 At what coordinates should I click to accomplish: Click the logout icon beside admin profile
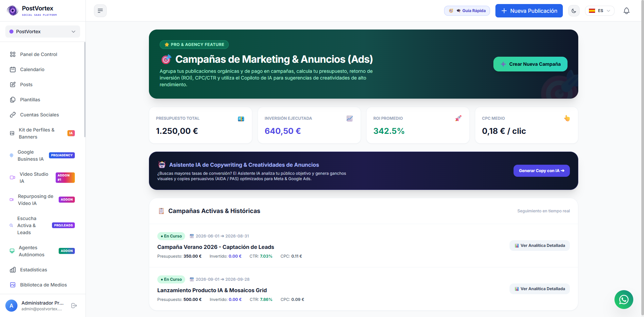click(x=74, y=306)
